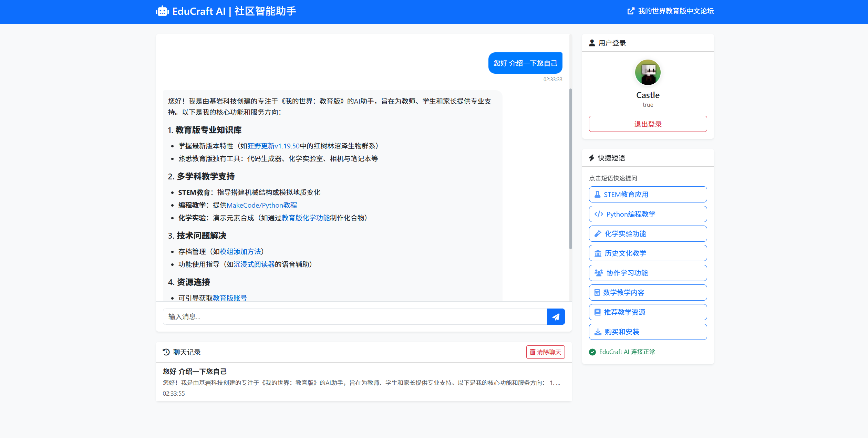Click the chat area vertical scrollbar

(x=570, y=169)
